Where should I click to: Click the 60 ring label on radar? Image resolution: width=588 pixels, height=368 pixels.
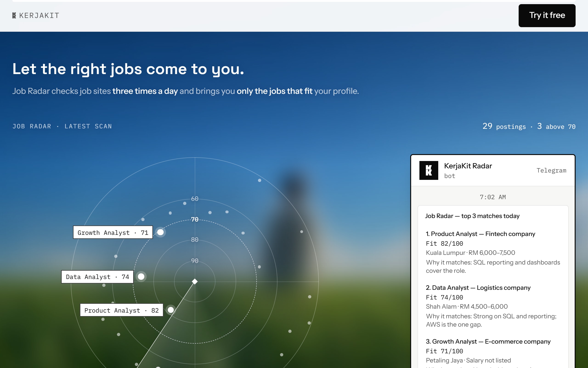tap(195, 198)
